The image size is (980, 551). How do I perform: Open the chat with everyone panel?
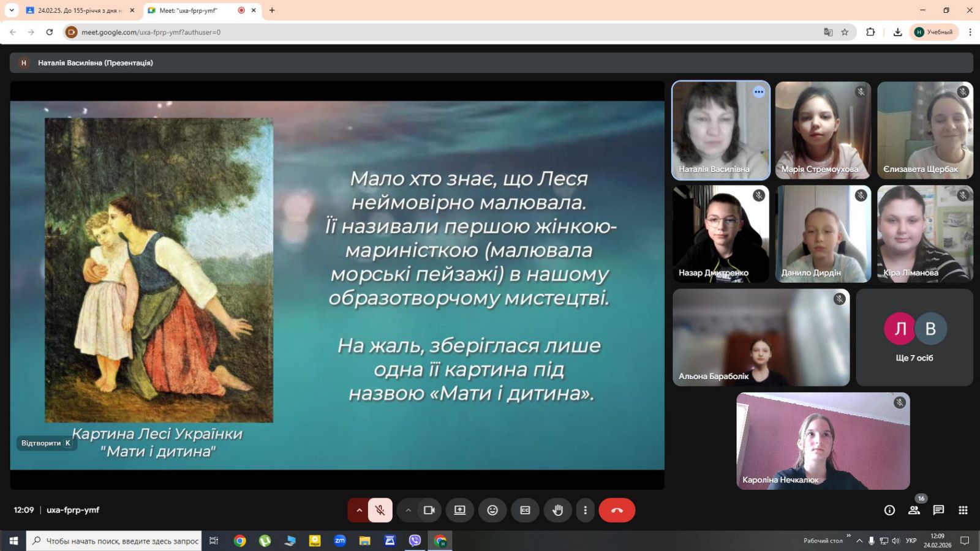[x=938, y=510]
